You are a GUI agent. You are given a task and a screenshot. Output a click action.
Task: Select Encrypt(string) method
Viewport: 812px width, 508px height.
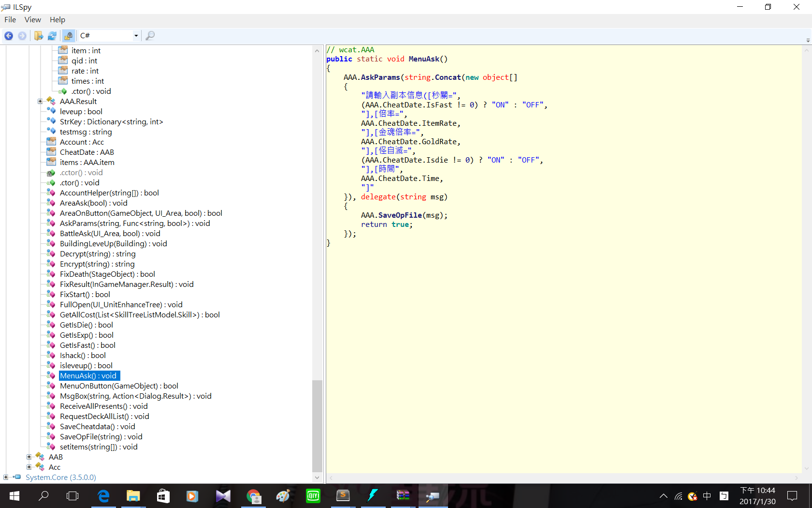(97, 264)
